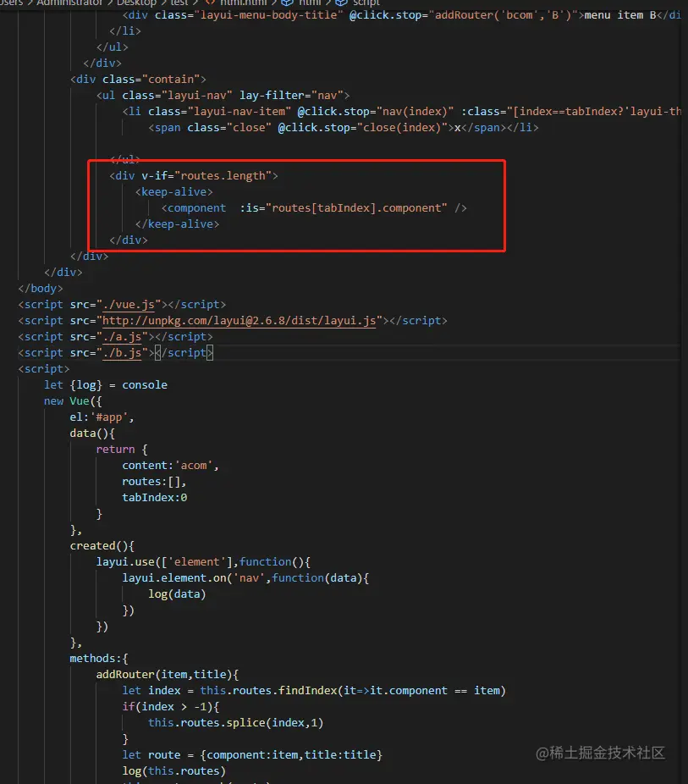Click the div class="contain" line
688x784 pixels.
tap(138, 79)
